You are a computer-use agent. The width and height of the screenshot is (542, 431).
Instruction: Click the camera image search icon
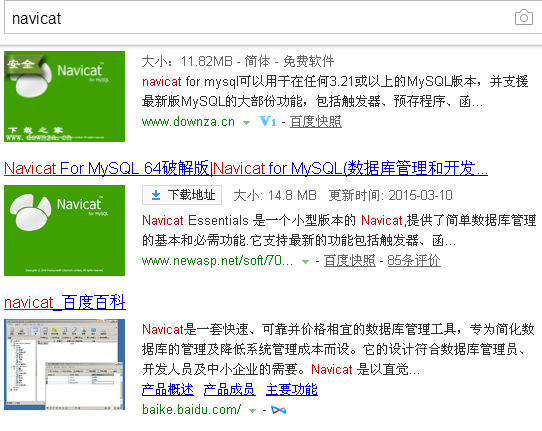click(524, 17)
